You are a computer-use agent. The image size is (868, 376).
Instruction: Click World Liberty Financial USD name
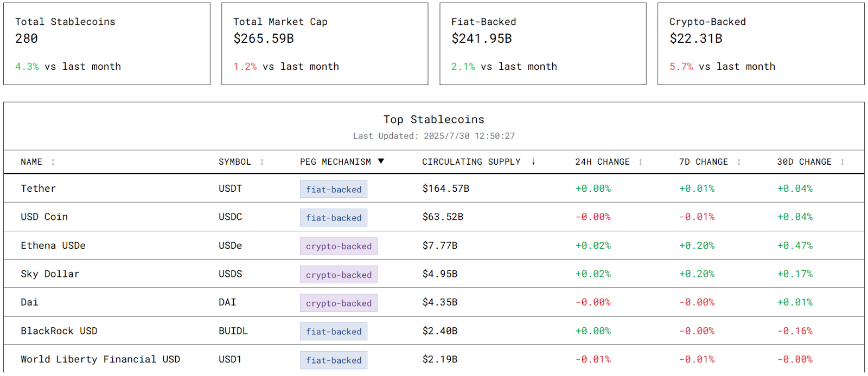100,359
